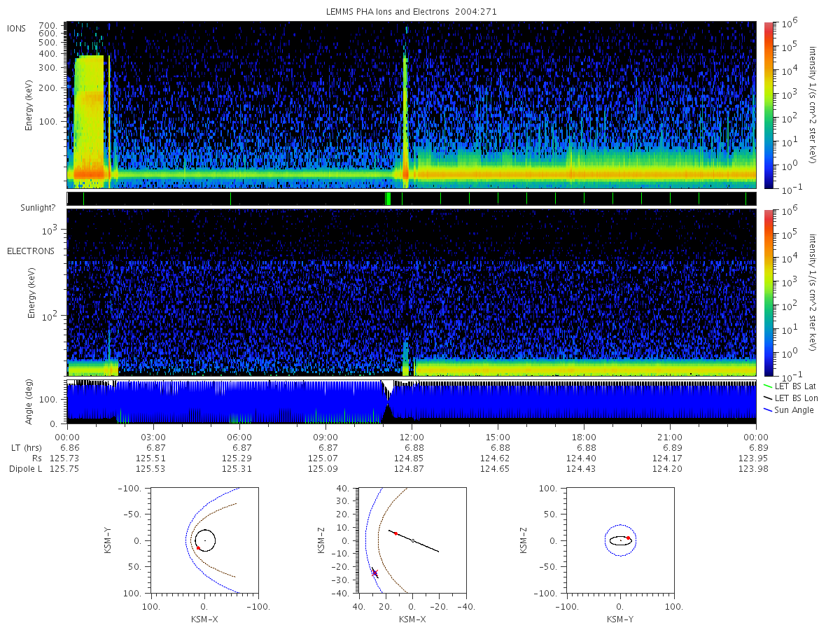Select the IONS panel label

click(x=17, y=28)
